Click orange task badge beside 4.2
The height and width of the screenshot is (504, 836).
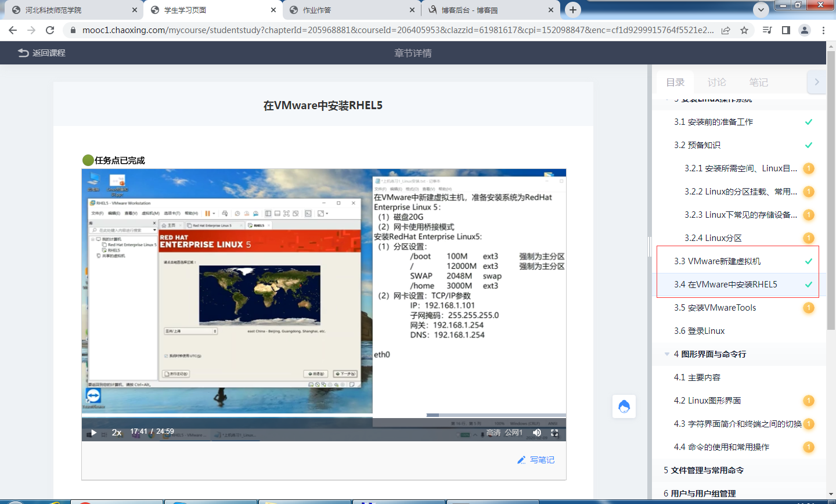click(809, 401)
